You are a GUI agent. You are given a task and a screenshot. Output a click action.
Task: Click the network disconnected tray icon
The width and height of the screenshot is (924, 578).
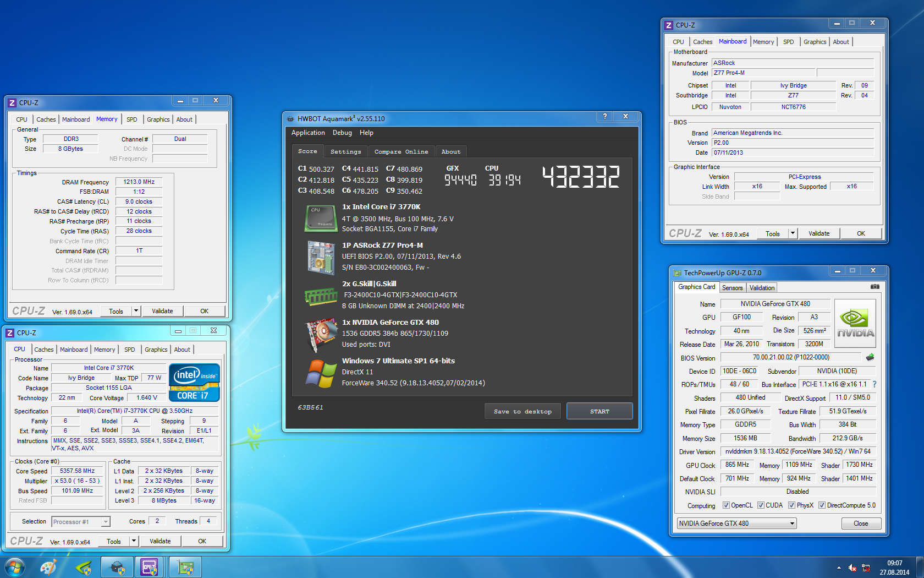click(x=866, y=568)
